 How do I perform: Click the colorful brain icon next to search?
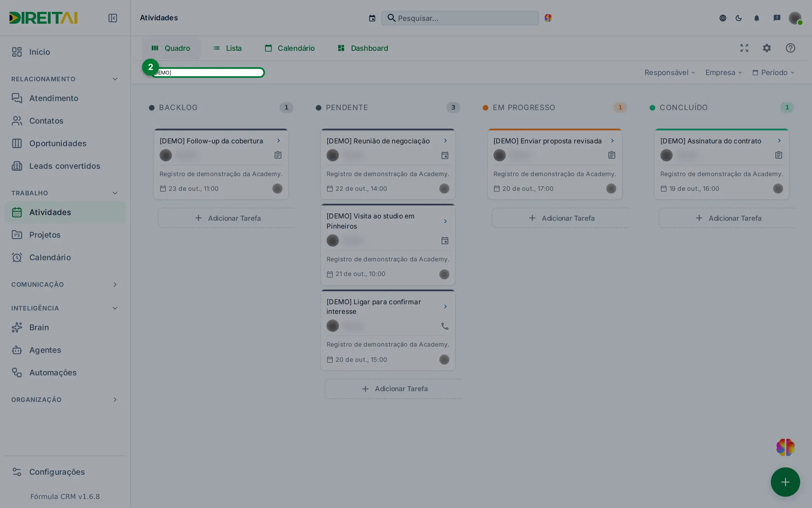pos(548,18)
